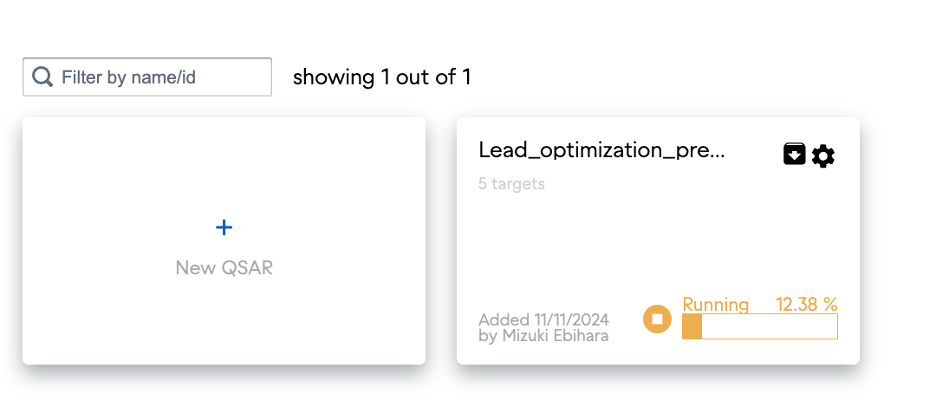Click the "showing 1 out of 1" count
Image resolution: width=936 pixels, height=406 pixels.
click(381, 77)
